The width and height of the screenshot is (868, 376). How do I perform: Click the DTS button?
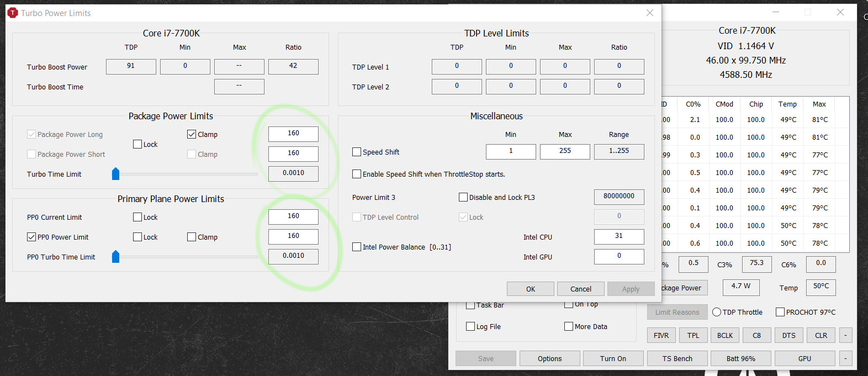(789, 335)
